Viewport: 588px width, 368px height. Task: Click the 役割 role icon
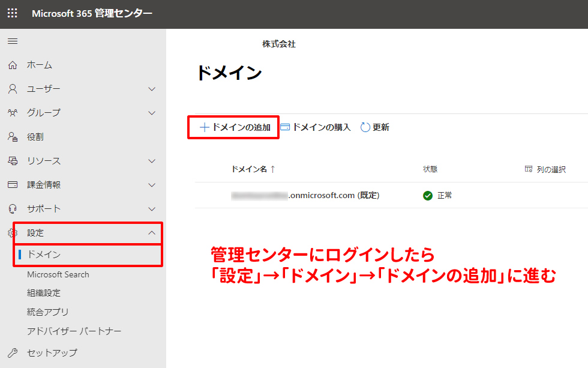click(x=13, y=136)
